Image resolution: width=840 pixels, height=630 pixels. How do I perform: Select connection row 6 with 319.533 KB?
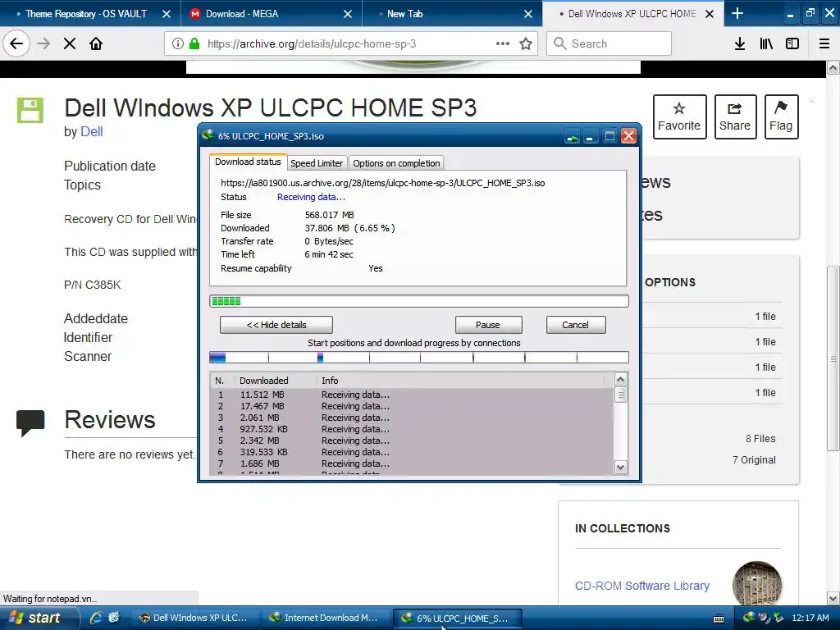(412, 452)
